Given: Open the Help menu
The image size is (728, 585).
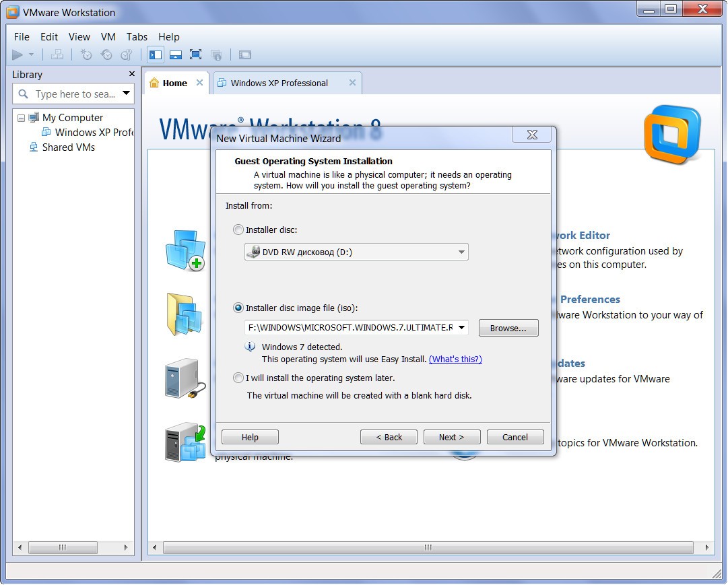Looking at the screenshot, I should pos(168,36).
